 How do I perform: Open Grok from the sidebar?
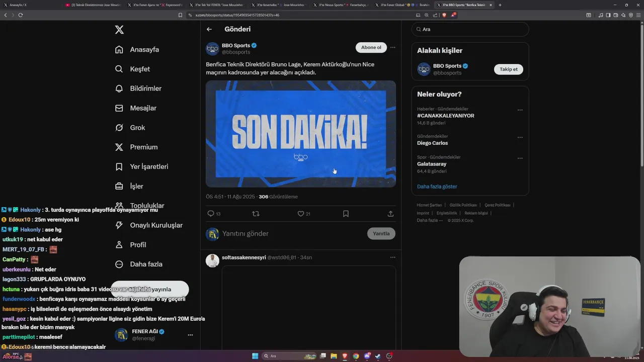(x=130, y=128)
